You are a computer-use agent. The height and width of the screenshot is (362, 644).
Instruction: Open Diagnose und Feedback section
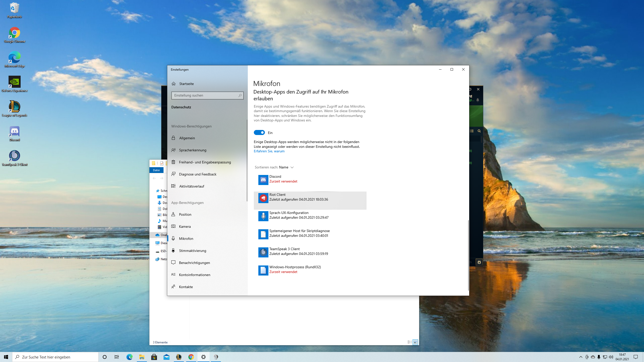coord(197,174)
